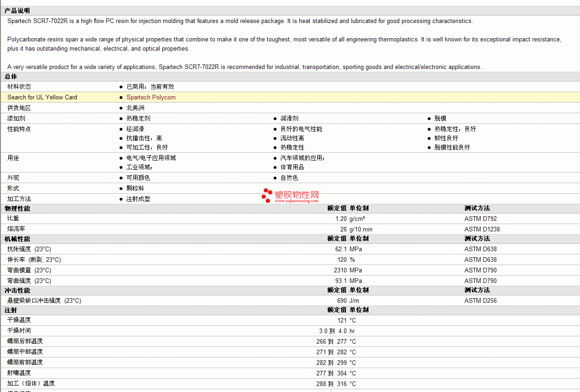Select the 93.1 flexural strength value
580x392 pixels.
[x=341, y=281]
